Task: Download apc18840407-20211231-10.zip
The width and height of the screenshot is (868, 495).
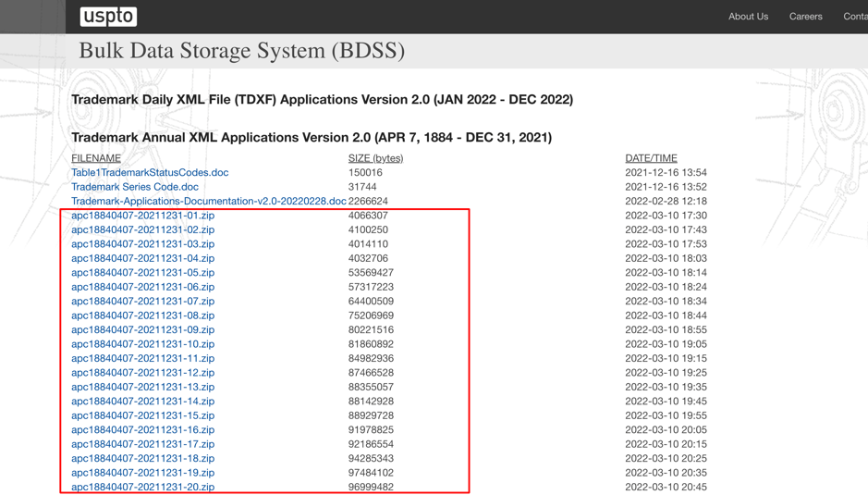Action: pos(143,344)
